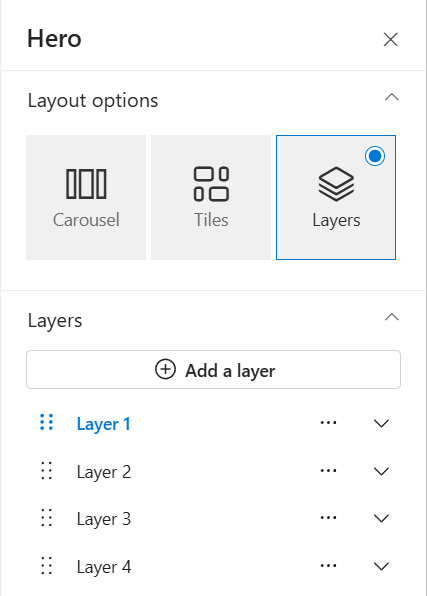Open Layer 2 more options ellipsis
Image resolution: width=427 pixels, height=596 pixels.
coord(328,471)
